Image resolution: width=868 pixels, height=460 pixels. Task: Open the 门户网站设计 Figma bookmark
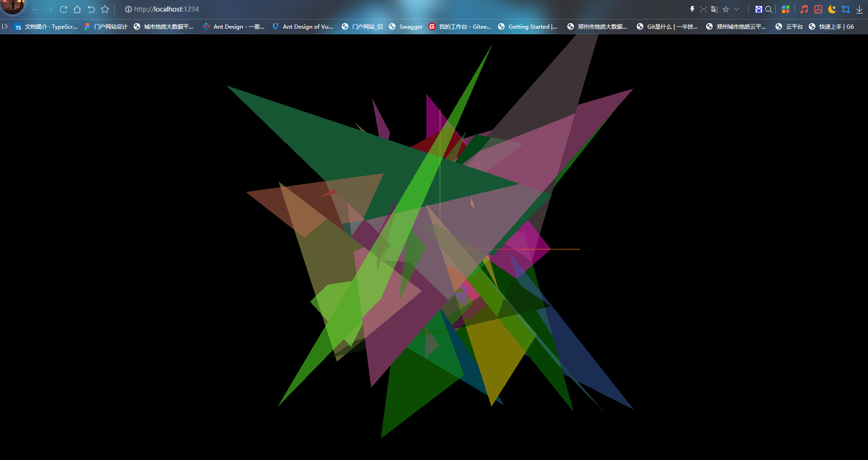click(106, 27)
